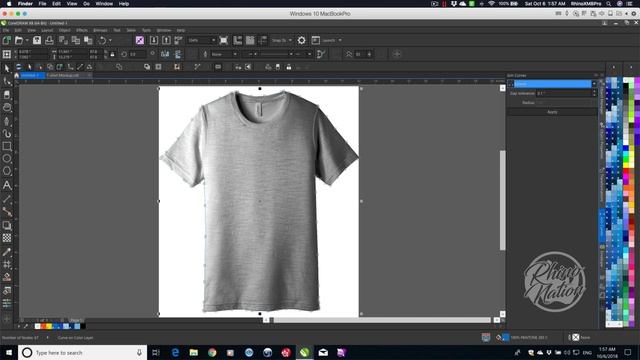640x360 pixels.
Task: Click the Apply button in Join Curves
Action: click(552, 112)
